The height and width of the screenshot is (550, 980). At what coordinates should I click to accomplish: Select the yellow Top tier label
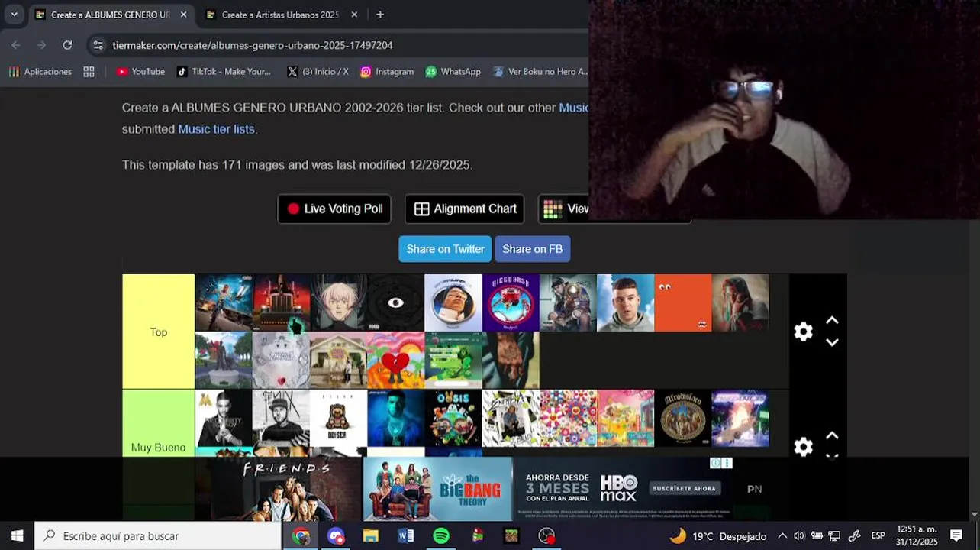tap(159, 332)
